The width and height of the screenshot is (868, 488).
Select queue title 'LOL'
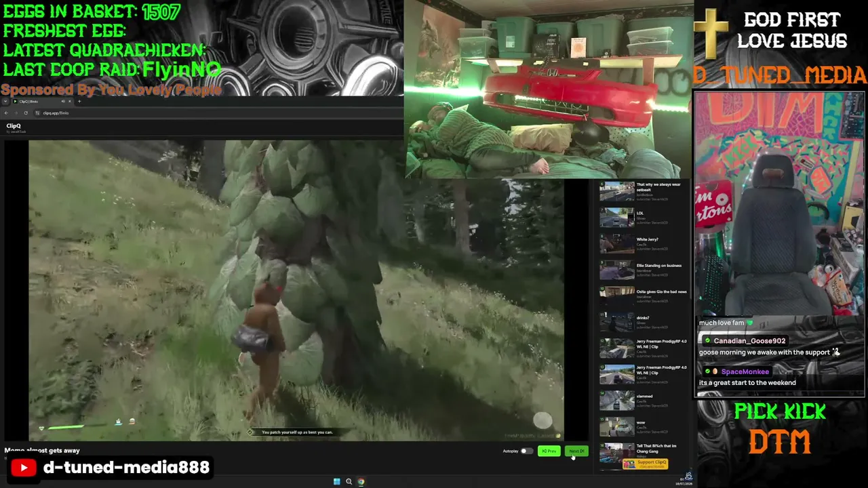click(x=640, y=213)
